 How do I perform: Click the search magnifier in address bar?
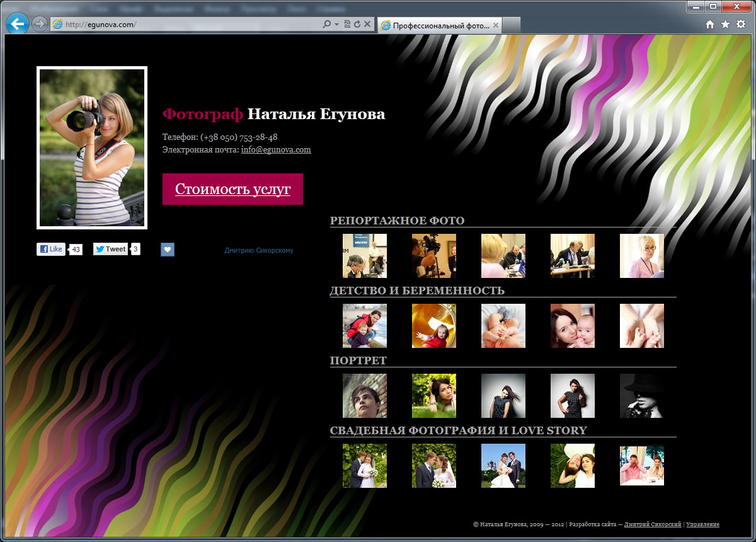pyautogui.click(x=326, y=25)
